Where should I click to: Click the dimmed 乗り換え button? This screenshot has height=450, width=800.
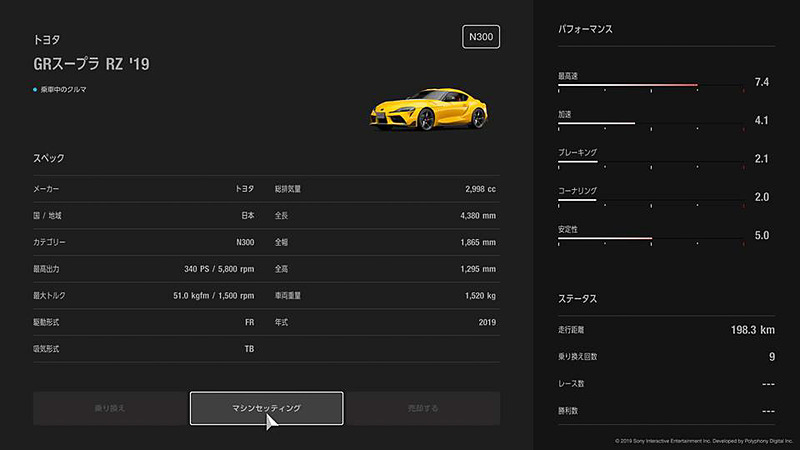[x=110, y=408]
